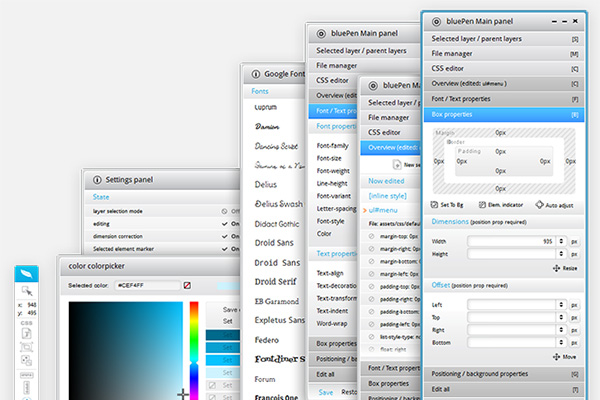Viewport: 600px width, 400px height.
Task: Open the font/text CSS tool in the left toolbar
Action: (26, 334)
